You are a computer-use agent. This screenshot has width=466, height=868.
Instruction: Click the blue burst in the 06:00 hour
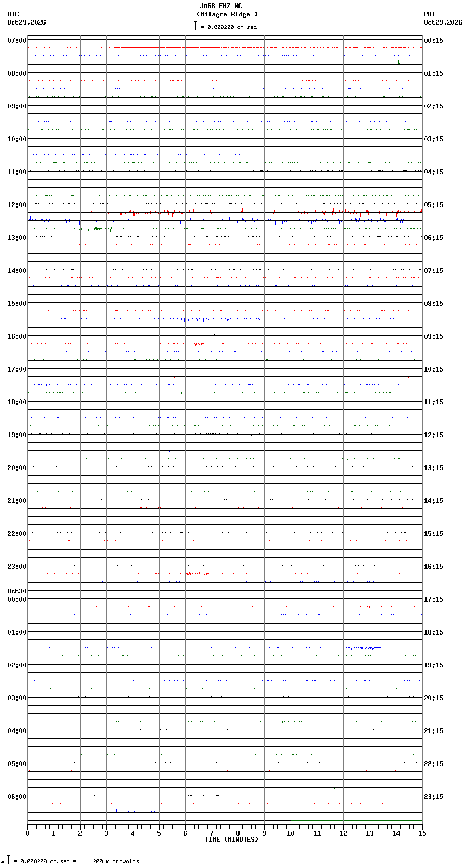(149, 812)
